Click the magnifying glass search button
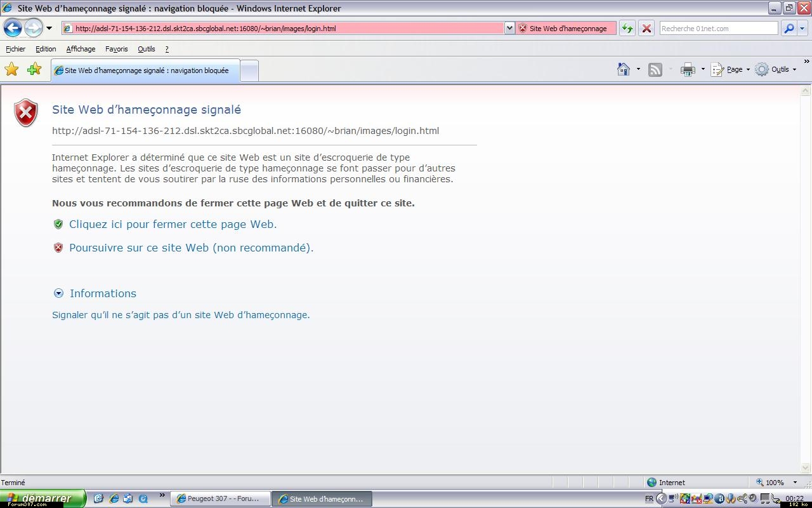This screenshot has height=508, width=812. 789,28
